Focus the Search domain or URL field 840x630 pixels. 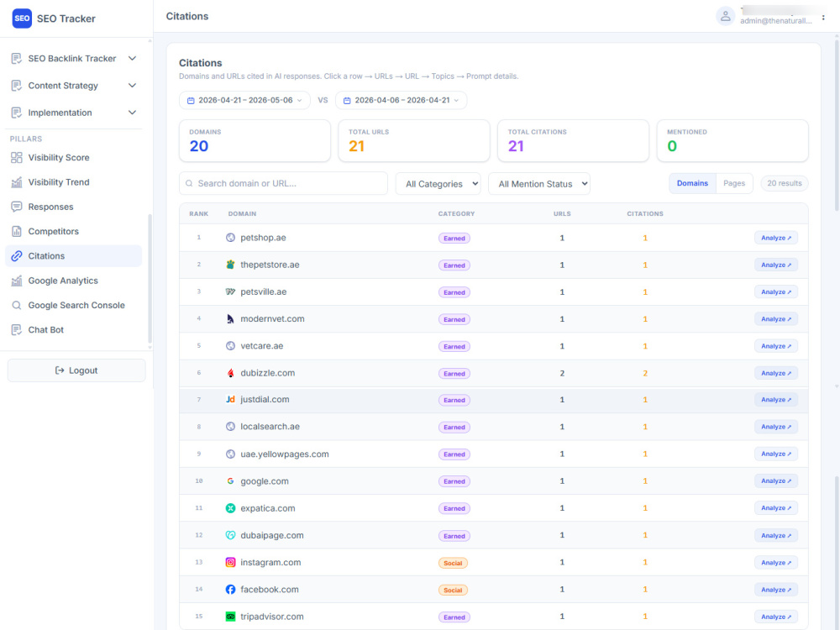tap(283, 183)
